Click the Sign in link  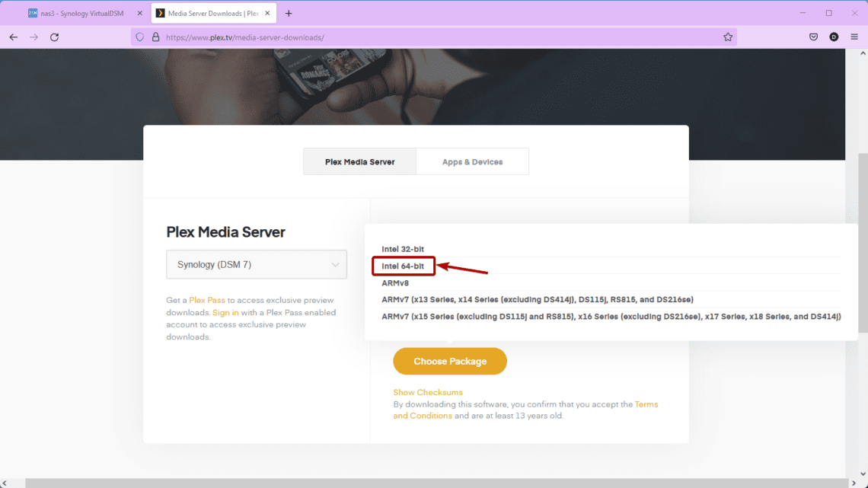tap(225, 313)
